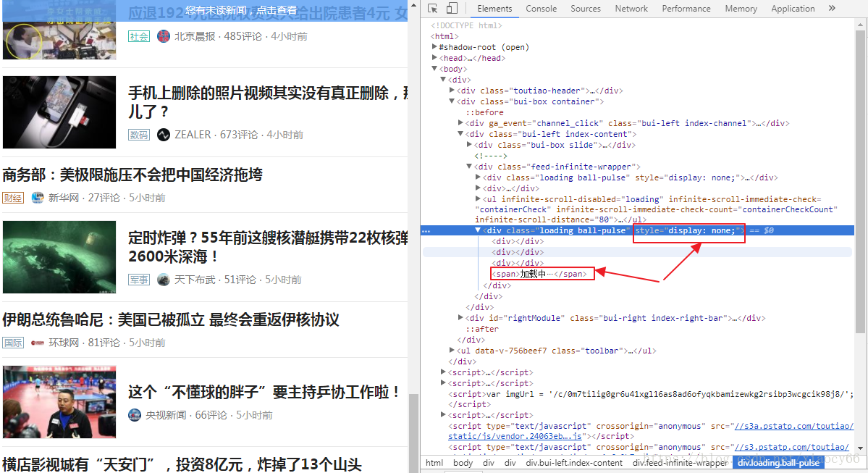Click the 财经 category tag
Image resolution: width=868 pixels, height=473 pixels.
13,198
